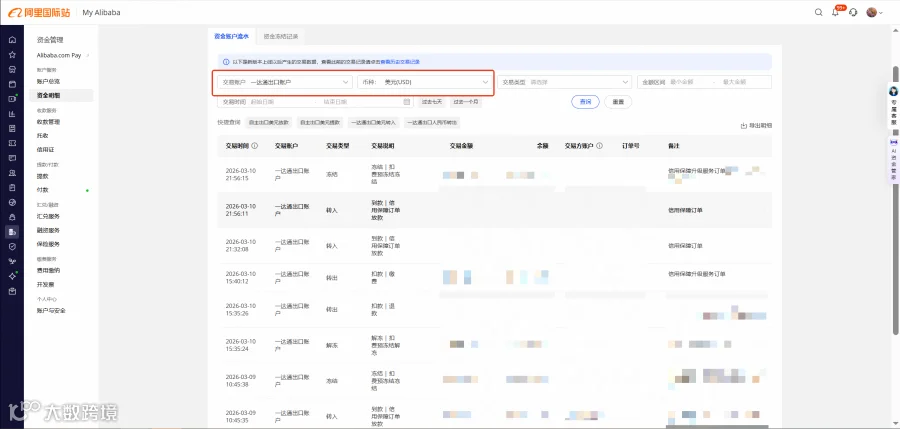Viewport: 900px width, 429px height.
Task: Open the 币种 USD currency dropdown
Action: (x=424, y=82)
